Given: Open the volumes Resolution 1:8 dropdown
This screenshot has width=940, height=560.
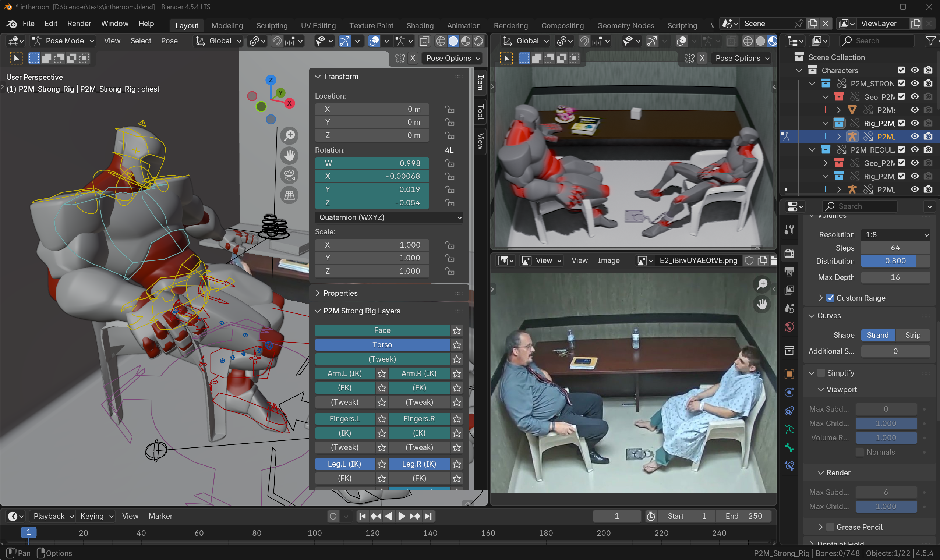Looking at the screenshot, I should tap(895, 235).
